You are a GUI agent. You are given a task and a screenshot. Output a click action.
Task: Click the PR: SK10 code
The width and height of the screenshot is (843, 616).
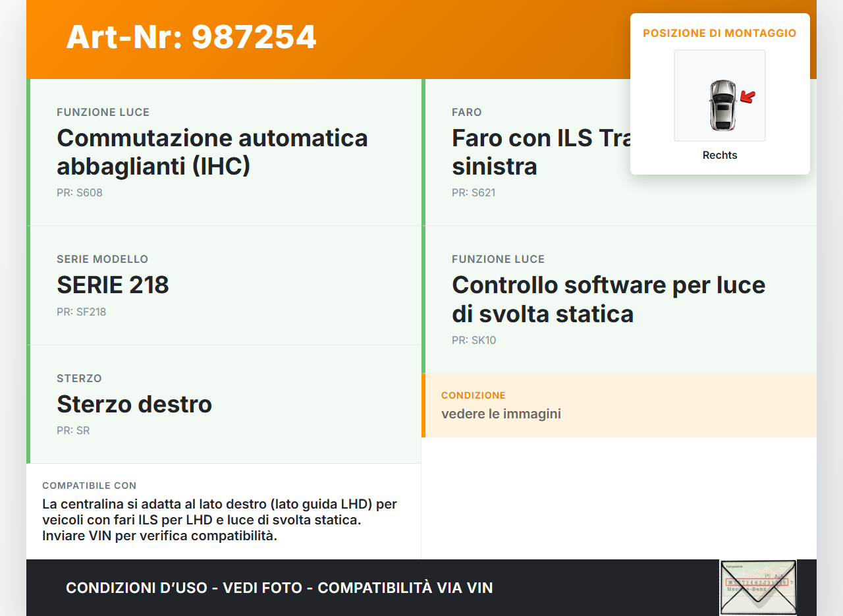[x=474, y=341]
